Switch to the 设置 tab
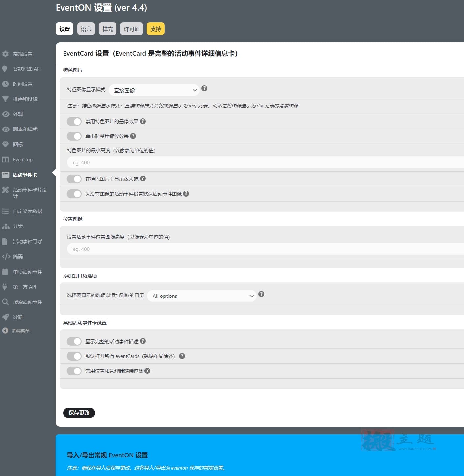Viewport: 464px width, 476px height. [x=64, y=29]
